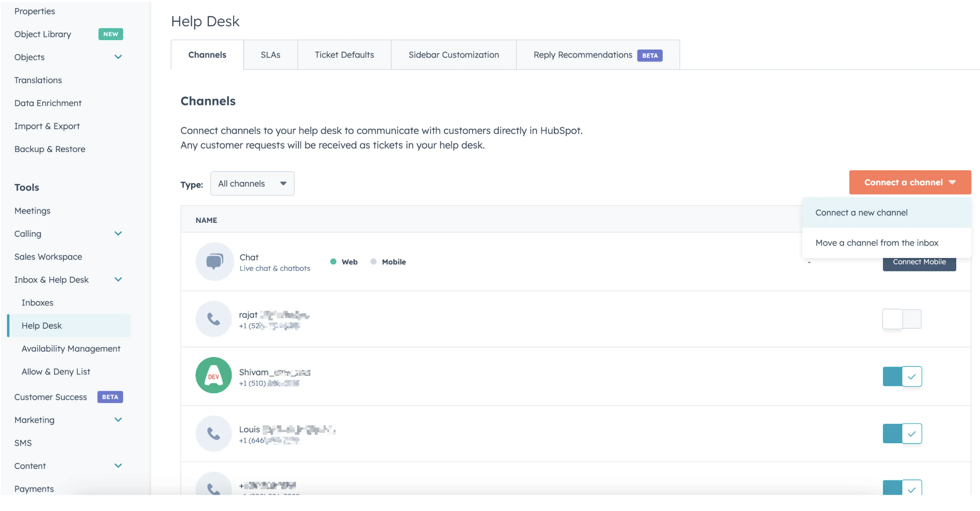Click the Chat channel name

[249, 257]
